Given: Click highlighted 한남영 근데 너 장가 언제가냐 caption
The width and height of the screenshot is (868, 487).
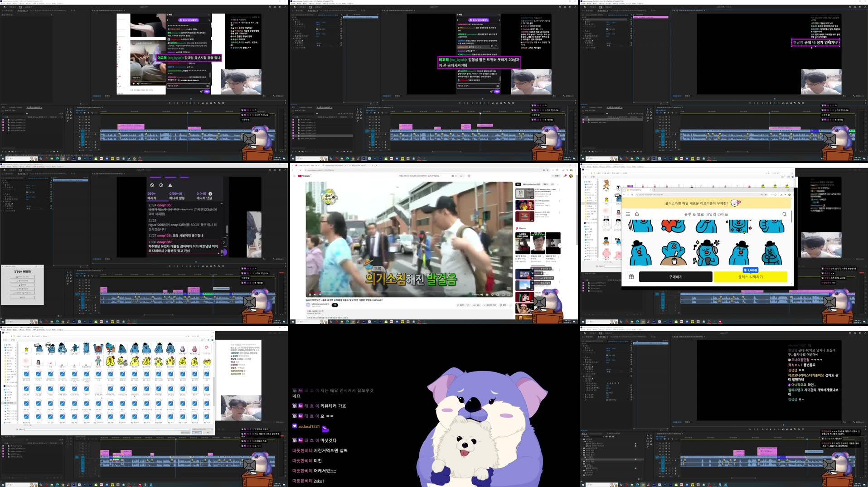Looking at the screenshot, I should 815,43.
